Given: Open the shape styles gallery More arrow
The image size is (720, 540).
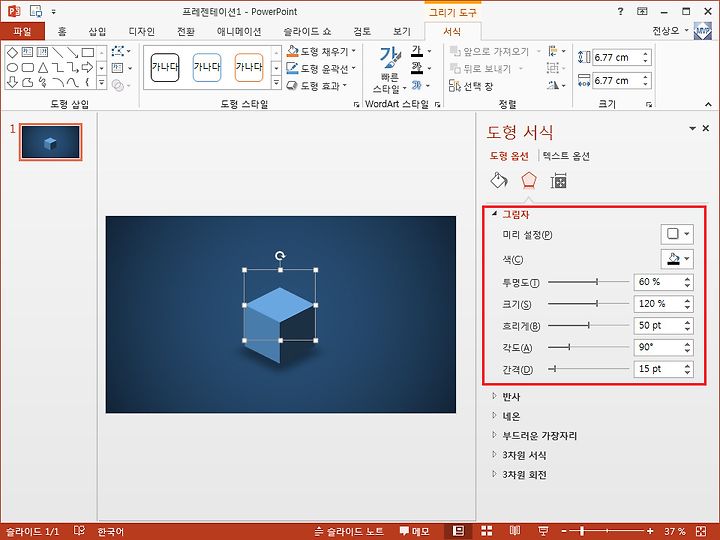Looking at the screenshot, I should [x=276, y=83].
